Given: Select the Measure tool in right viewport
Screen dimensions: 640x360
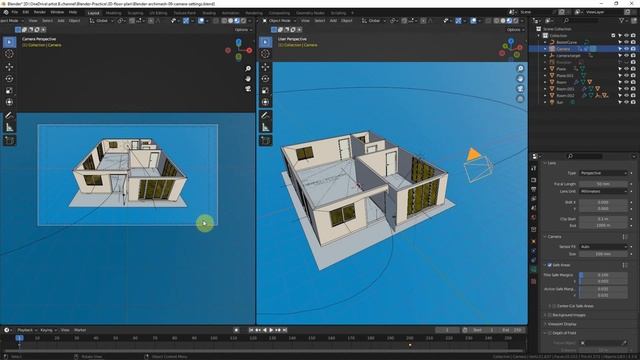Looking at the screenshot, I should [x=265, y=128].
